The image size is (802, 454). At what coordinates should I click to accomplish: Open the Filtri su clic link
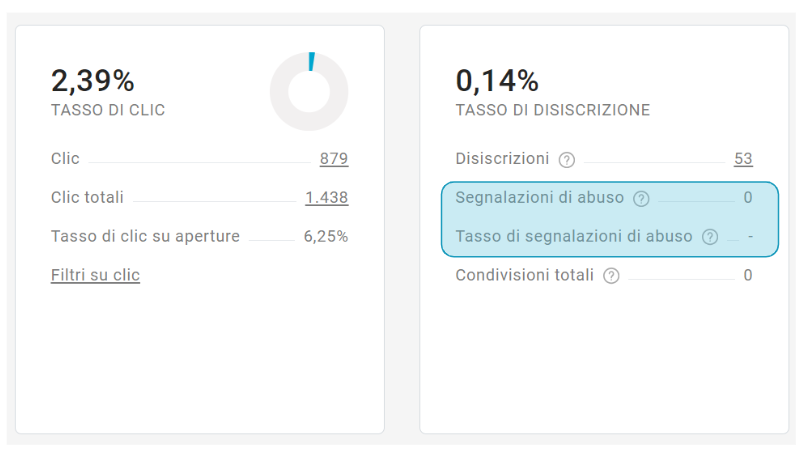[95, 275]
